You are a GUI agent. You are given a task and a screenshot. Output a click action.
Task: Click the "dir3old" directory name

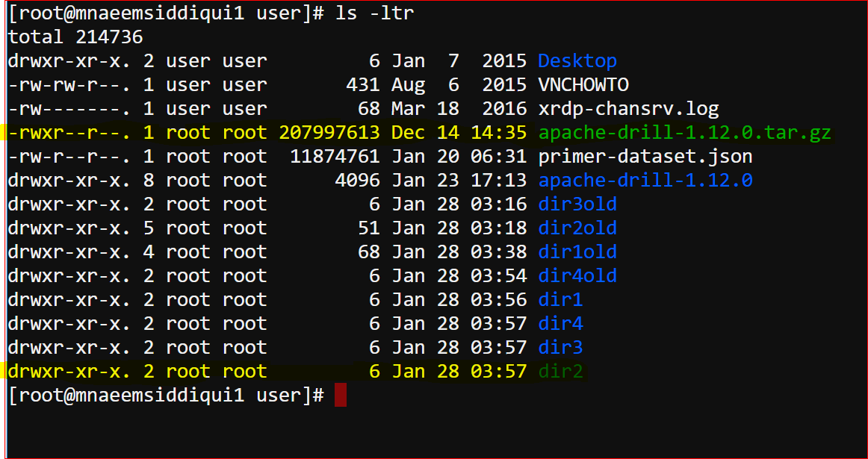coord(577,204)
